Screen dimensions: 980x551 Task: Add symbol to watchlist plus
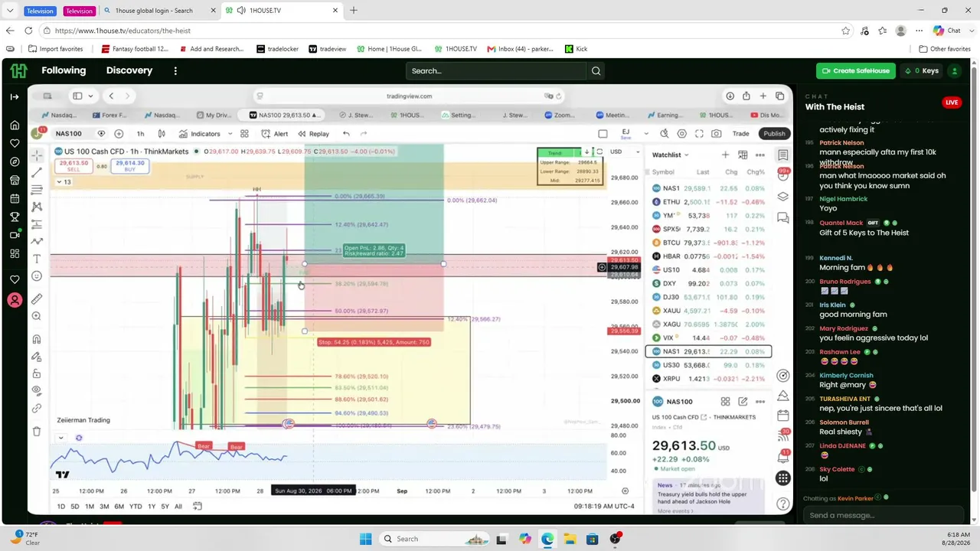726,155
